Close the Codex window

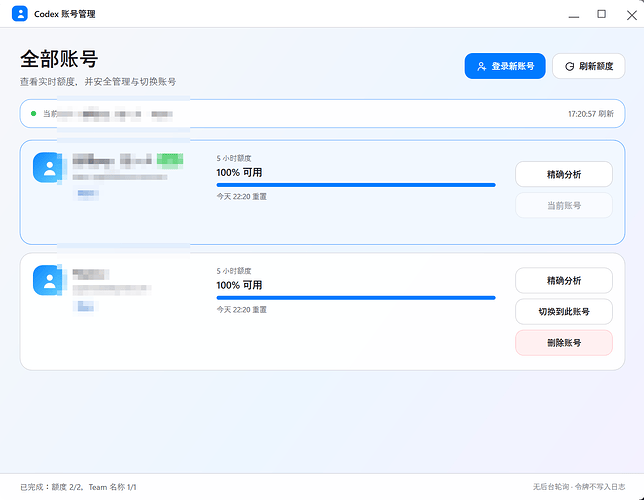[x=632, y=15]
